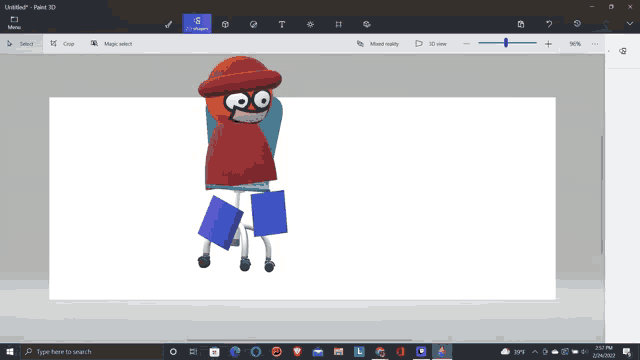Open Mixed reality view
Image resolution: width=640 pixels, height=360 pixels.
[378, 44]
